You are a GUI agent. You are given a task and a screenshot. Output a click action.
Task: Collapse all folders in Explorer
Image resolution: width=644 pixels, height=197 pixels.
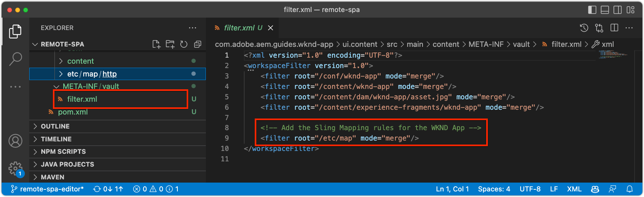(197, 44)
